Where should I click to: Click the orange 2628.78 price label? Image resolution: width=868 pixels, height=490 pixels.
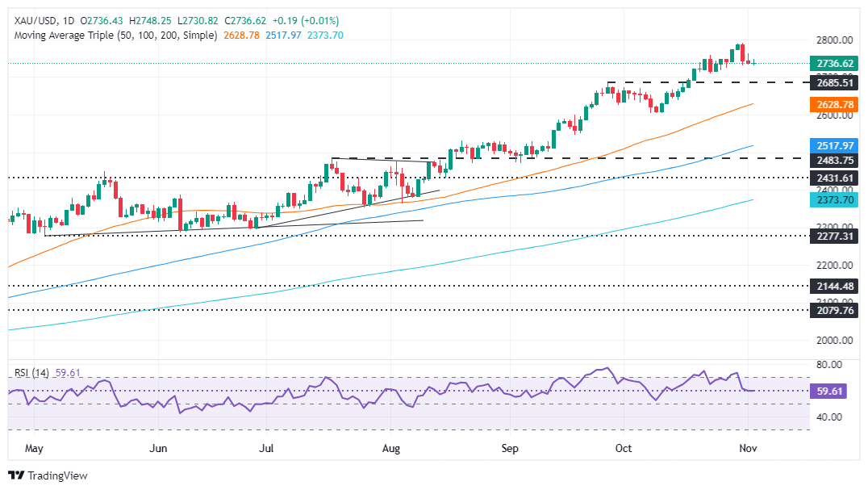[x=834, y=104]
